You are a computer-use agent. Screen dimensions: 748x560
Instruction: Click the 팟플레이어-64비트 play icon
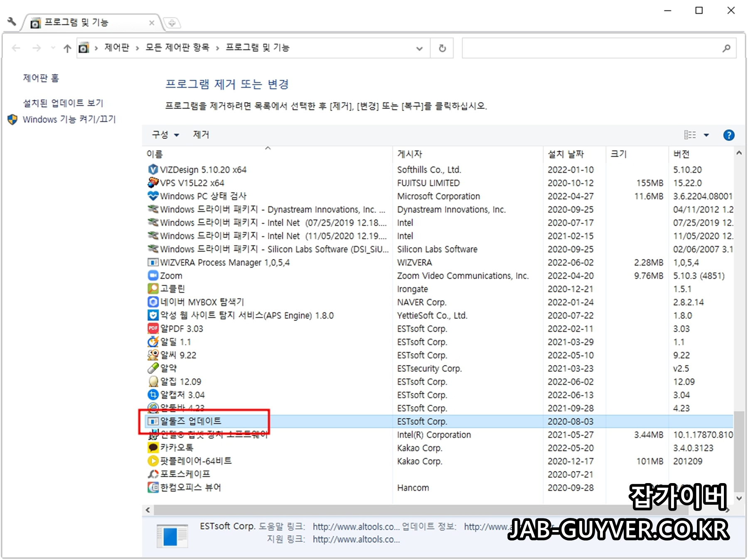153,461
